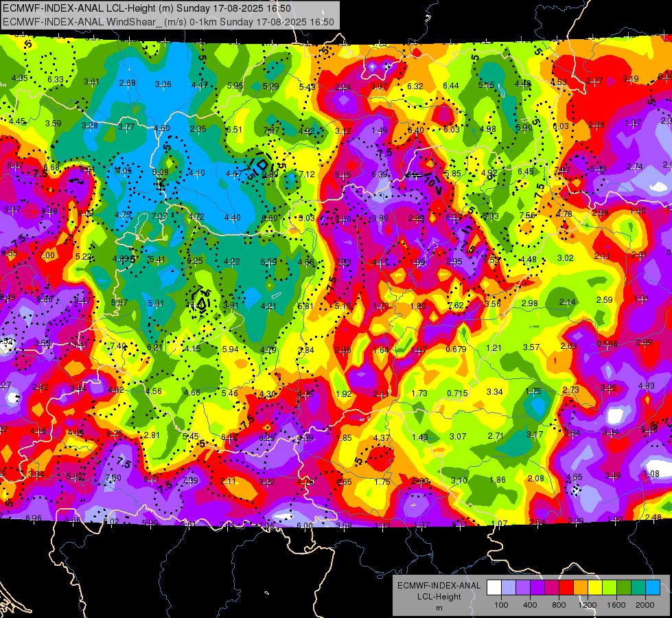Click the red legend color swatch
This screenshot has width=672, height=618.
[x=566, y=588]
